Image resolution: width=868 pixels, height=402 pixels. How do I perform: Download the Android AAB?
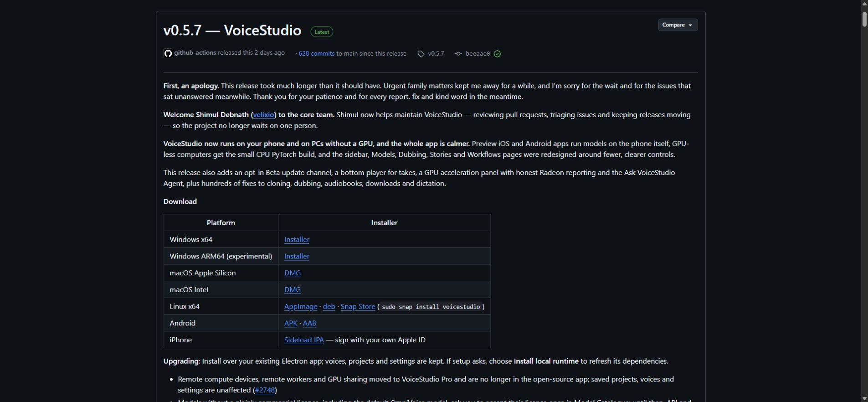coord(309,323)
